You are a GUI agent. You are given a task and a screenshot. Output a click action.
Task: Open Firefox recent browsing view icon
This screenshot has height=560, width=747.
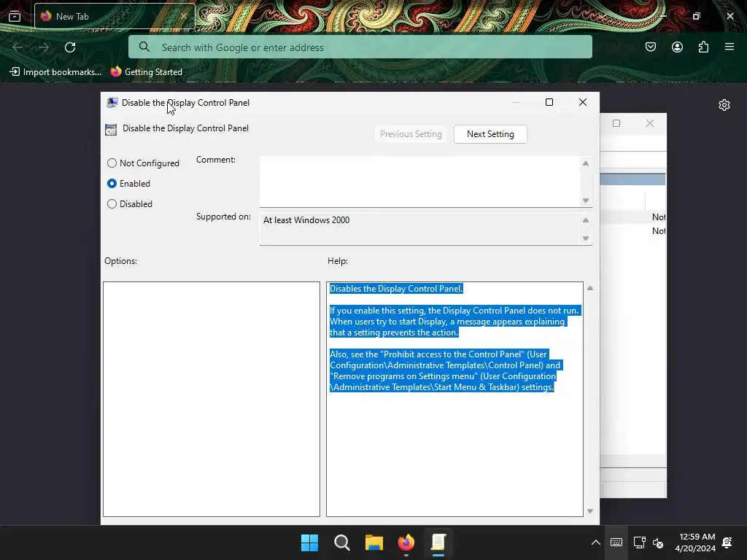15,16
